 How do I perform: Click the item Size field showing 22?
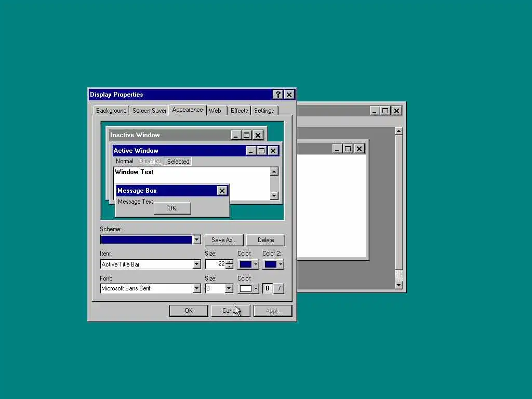coord(216,264)
